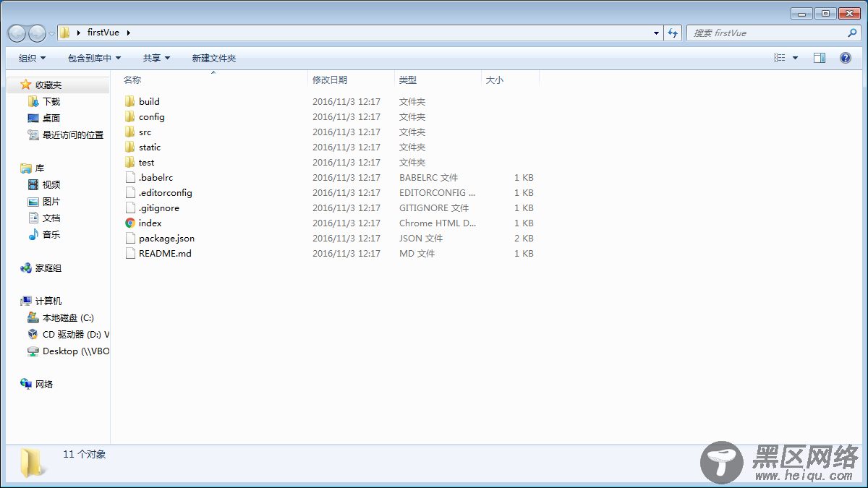Open 本地磁盘 (C:) drive
868x488 pixels.
(68, 318)
